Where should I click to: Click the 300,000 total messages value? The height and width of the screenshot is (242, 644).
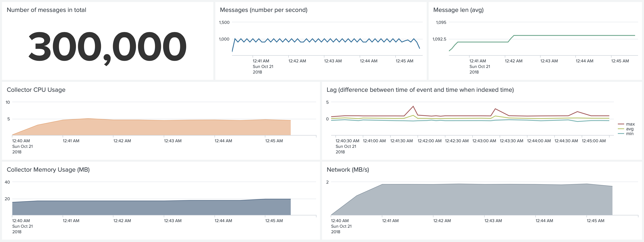107,47
